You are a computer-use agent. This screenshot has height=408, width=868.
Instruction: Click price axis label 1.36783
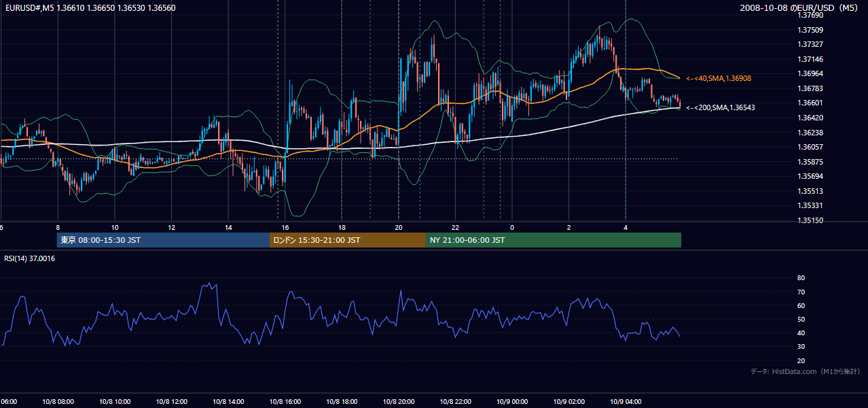[x=810, y=88]
